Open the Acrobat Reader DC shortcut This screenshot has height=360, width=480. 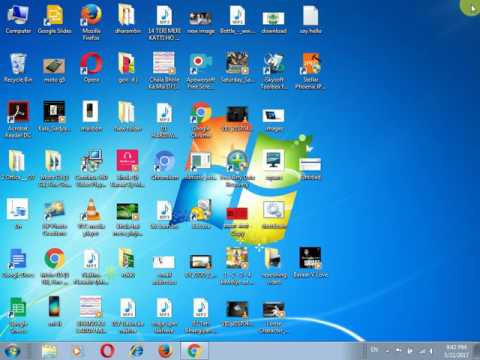pyautogui.click(x=18, y=120)
